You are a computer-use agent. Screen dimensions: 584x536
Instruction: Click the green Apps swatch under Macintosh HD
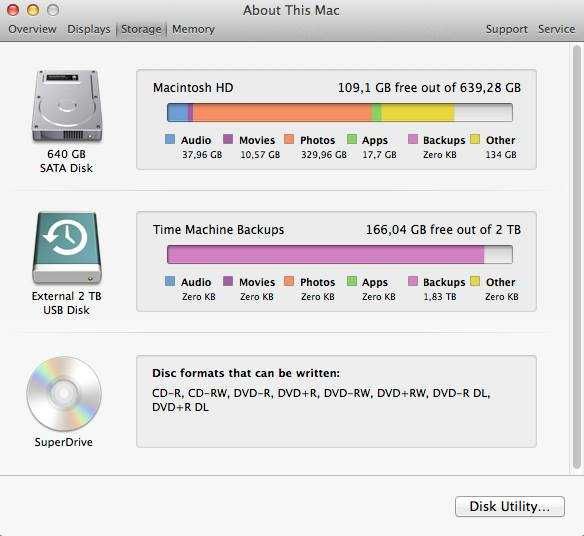352,139
